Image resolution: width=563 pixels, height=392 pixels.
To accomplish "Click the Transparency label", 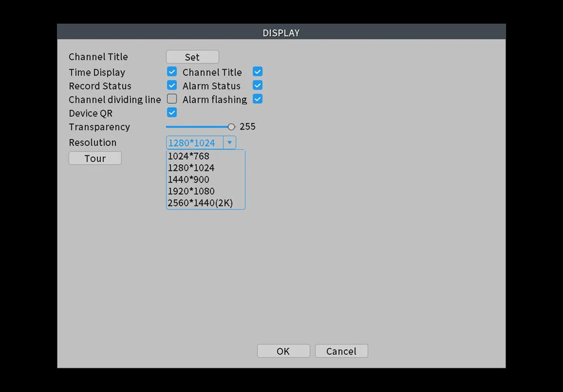I will click(100, 127).
